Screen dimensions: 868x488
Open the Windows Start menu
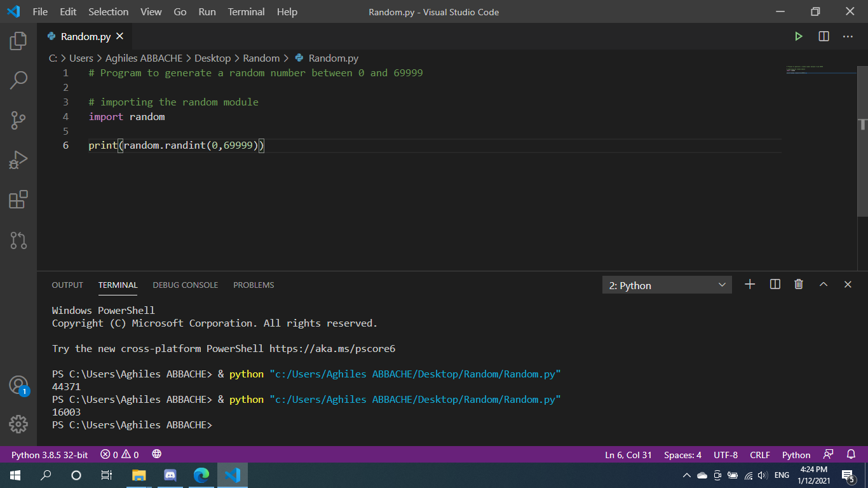pyautogui.click(x=15, y=475)
